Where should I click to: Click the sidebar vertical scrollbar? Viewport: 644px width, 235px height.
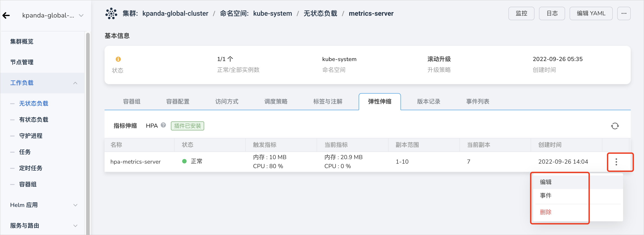point(88,134)
